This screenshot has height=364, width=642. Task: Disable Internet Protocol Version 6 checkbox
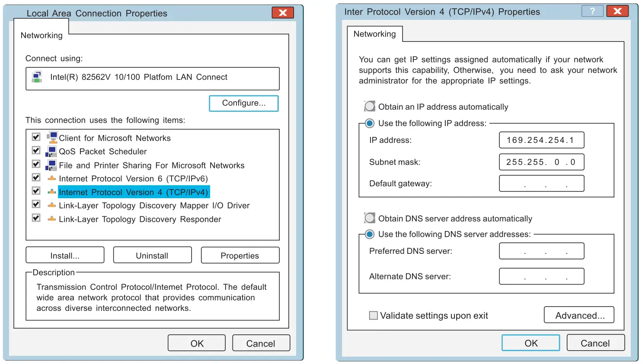(36, 177)
